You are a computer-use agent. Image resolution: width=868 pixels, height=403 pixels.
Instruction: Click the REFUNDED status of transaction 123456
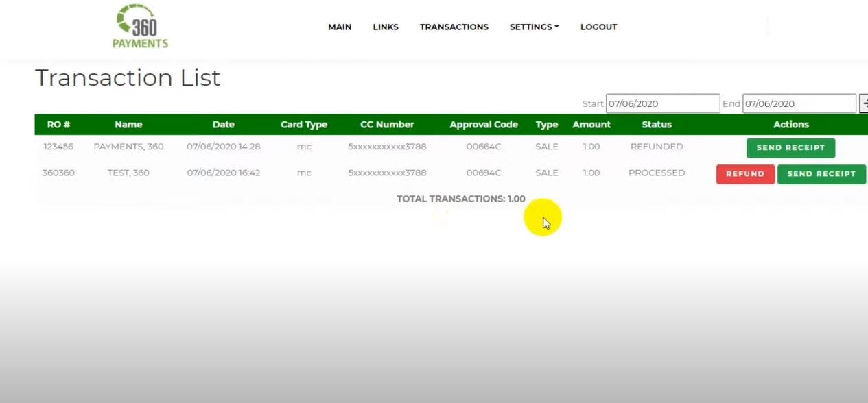[656, 146]
